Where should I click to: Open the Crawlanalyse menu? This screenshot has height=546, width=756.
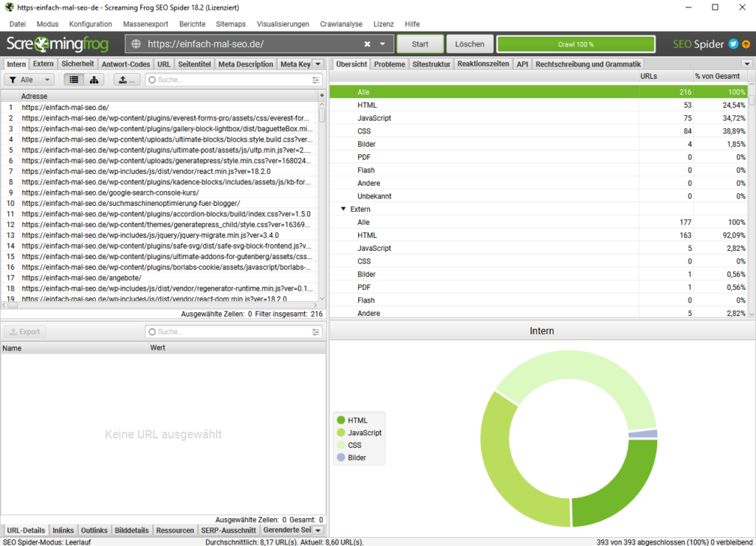341,24
